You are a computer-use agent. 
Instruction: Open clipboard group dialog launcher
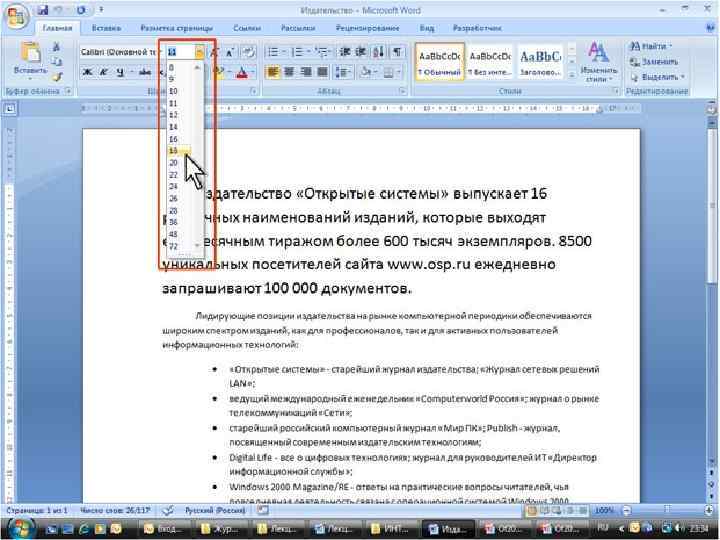[68, 91]
